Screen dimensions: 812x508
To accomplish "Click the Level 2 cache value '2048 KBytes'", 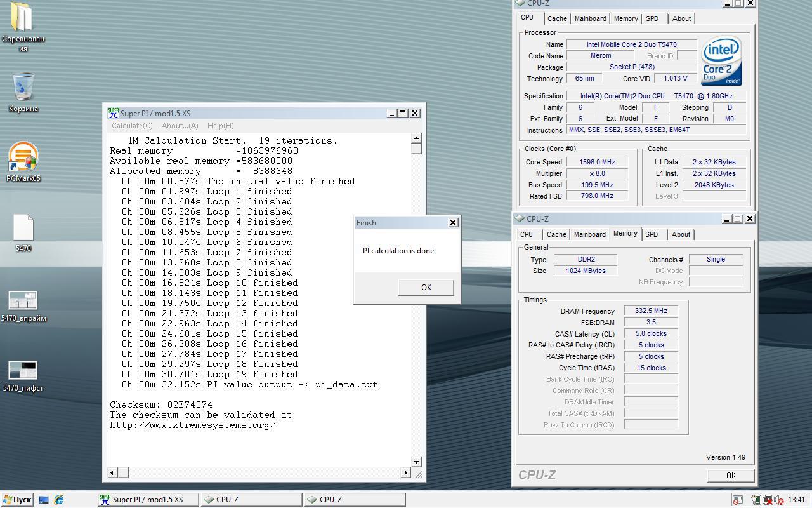I will coord(714,185).
